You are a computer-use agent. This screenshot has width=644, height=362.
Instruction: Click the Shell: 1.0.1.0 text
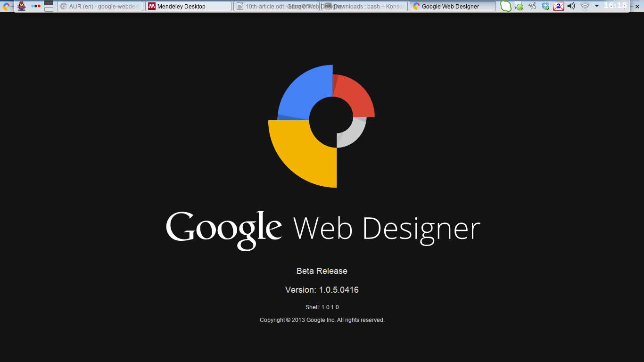click(x=322, y=307)
